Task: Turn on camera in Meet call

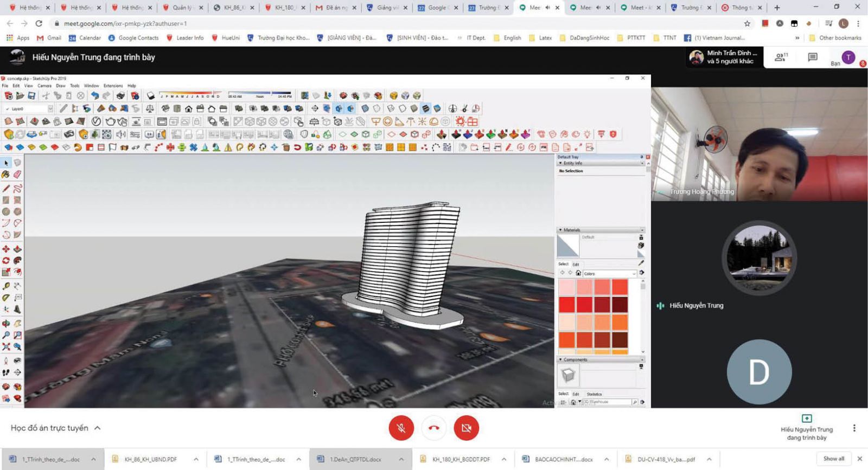Action: click(x=466, y=428)
